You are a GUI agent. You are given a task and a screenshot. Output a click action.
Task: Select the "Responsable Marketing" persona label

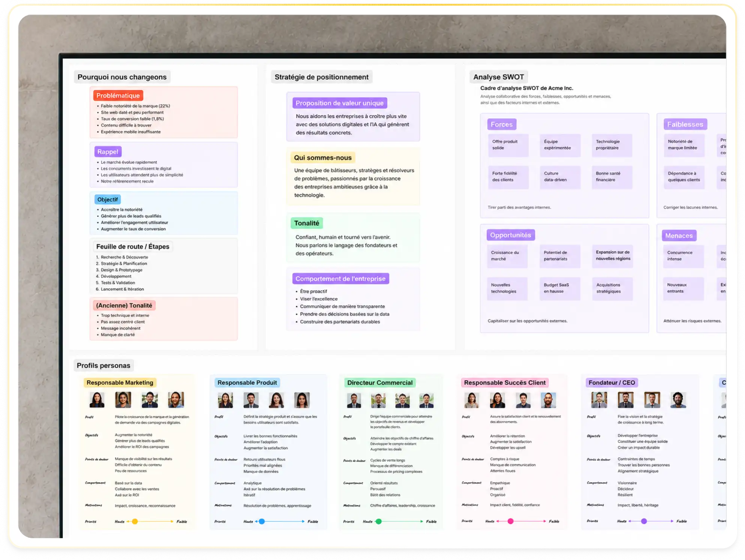pyautogui.click(x=120, y=383)
